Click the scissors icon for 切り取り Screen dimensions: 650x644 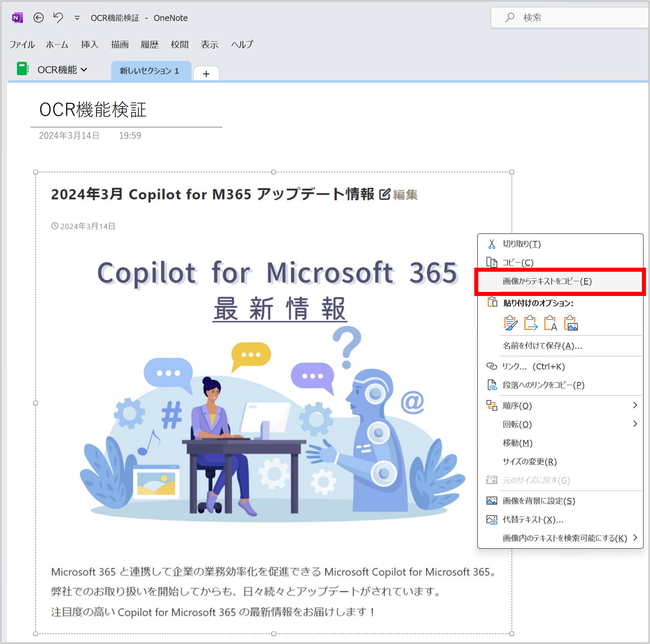point(492,243)
